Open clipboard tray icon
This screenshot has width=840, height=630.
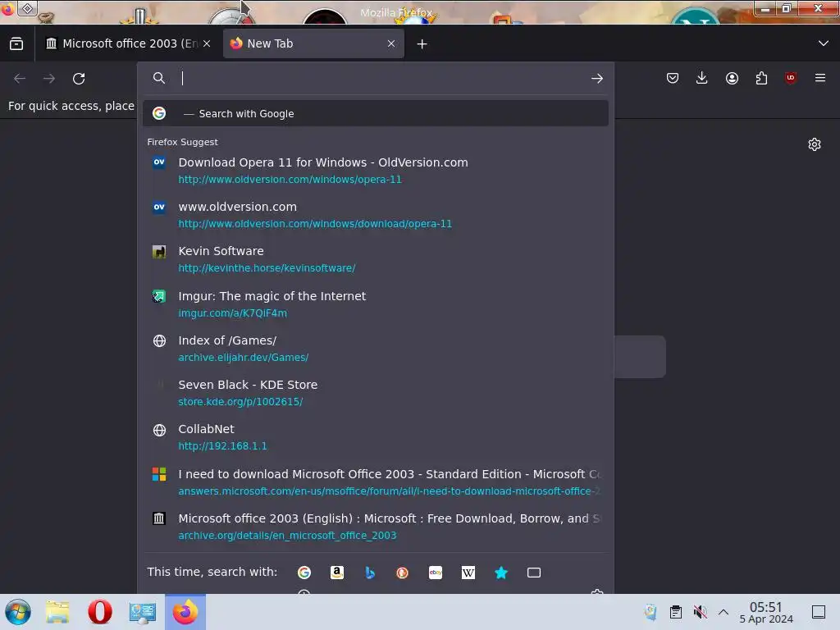click(x=676, y=612)
